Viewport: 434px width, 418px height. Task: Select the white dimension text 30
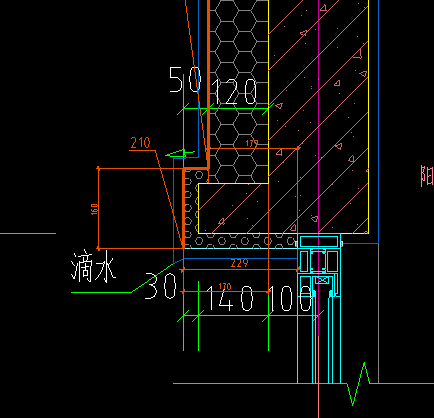(x=161, y=286)
